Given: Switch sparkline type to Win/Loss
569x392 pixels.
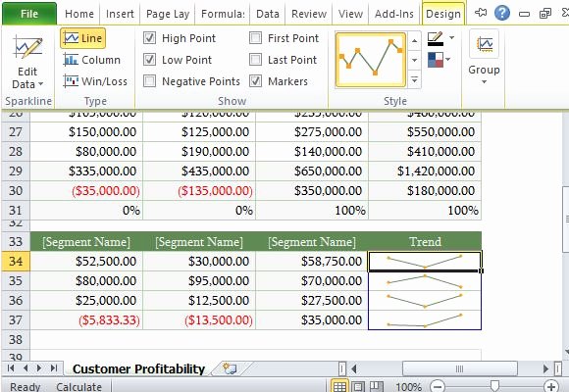Looking at the screenshot, I should click(x=95, y=81).
